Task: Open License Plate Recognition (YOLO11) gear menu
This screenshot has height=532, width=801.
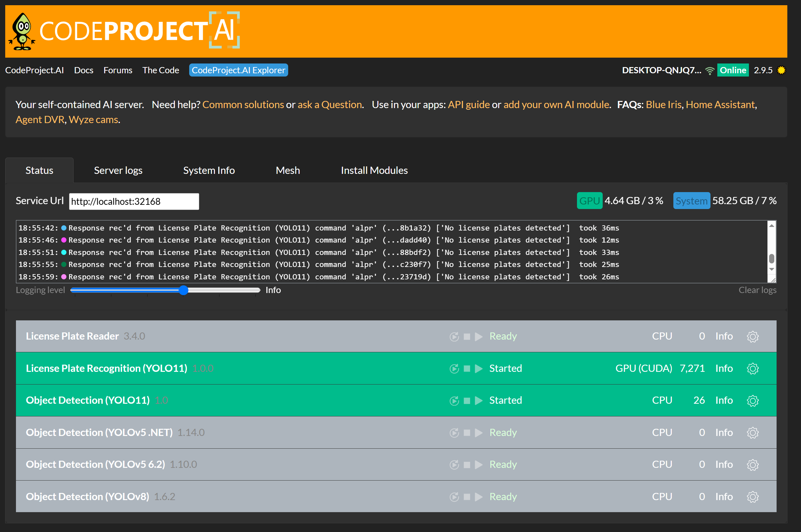Action: coord(752,369)
